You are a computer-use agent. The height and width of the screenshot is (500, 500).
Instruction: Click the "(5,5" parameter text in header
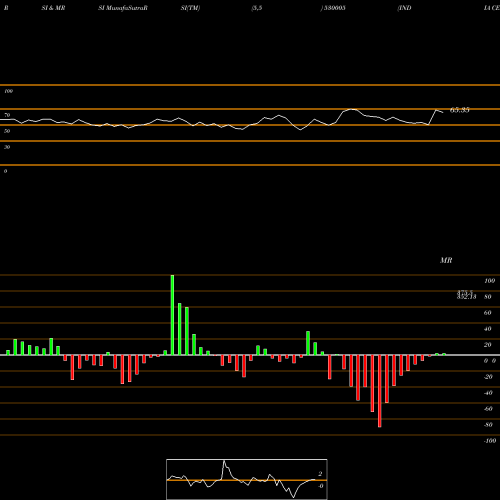[257, 8]
